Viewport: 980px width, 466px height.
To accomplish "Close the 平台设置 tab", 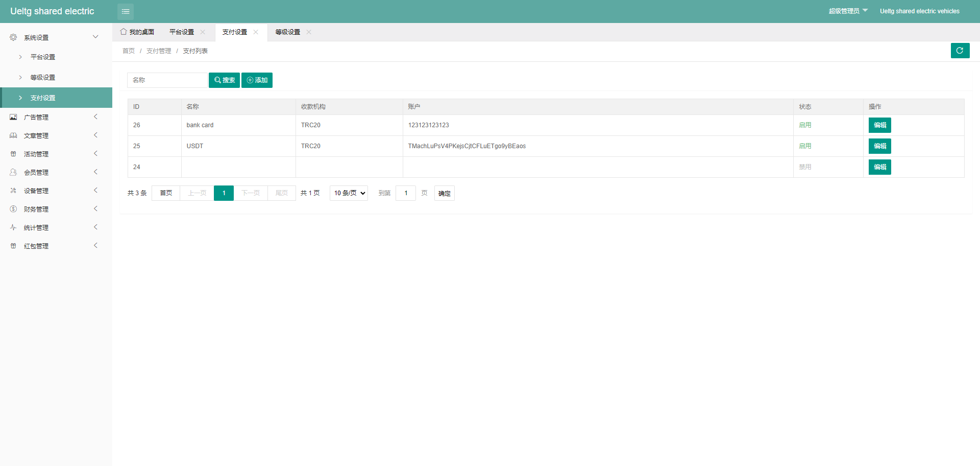I will tap(203, 32).
